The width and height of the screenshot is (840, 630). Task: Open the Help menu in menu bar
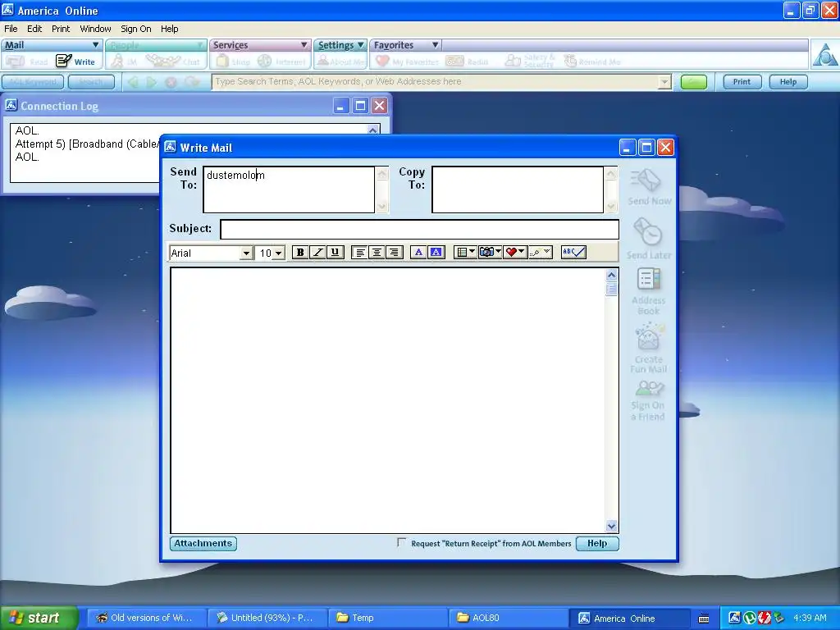[x=169, y=29]
